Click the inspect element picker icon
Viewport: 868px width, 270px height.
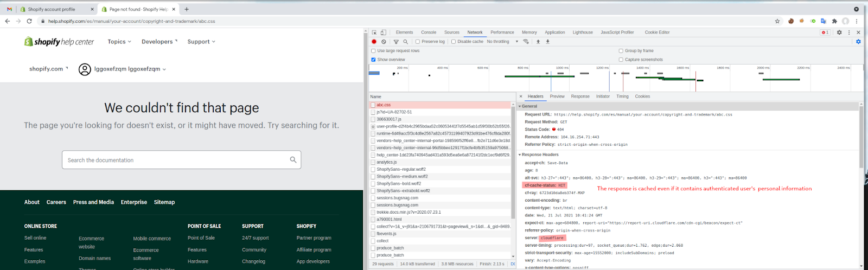pyautogui.click(x=374, y=33)
